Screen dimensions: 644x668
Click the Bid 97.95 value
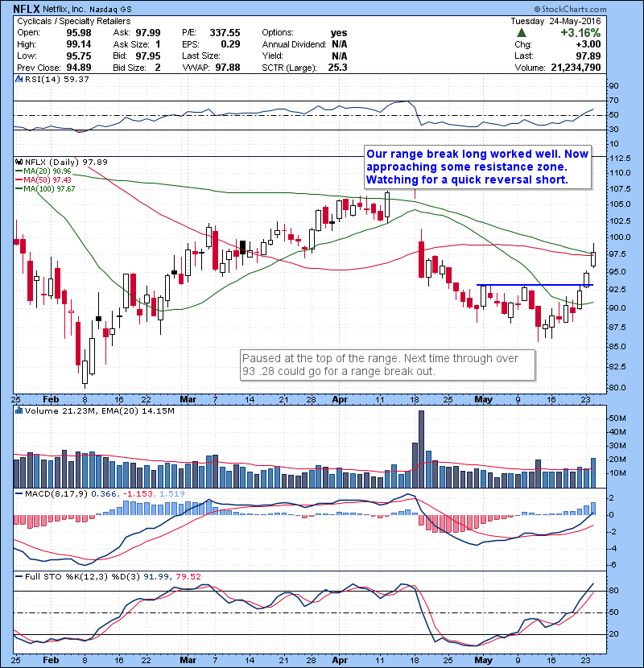[148, 56]
